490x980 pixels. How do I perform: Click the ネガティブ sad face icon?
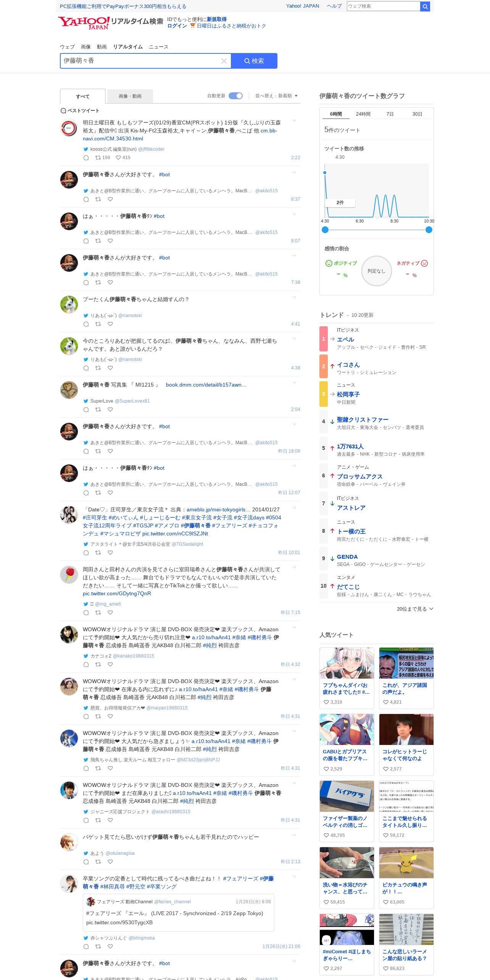click(x=424, y=263)
